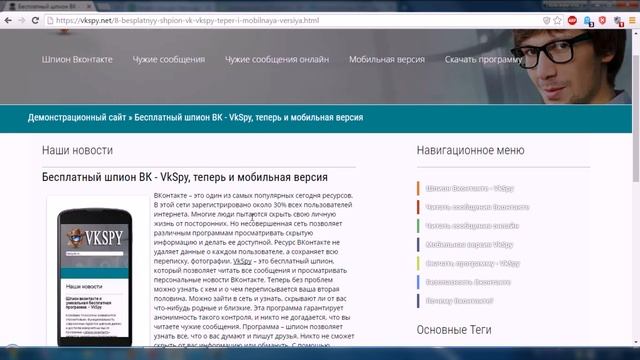Follow the underlined VkSpy link in article
This screenshot has width=640, height=360.
pos(242,261)
